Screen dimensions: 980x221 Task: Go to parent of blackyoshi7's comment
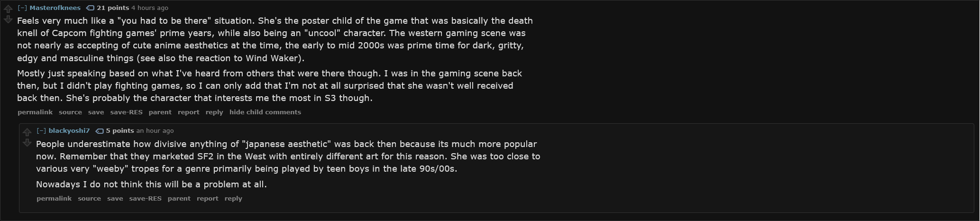point(179,198)
